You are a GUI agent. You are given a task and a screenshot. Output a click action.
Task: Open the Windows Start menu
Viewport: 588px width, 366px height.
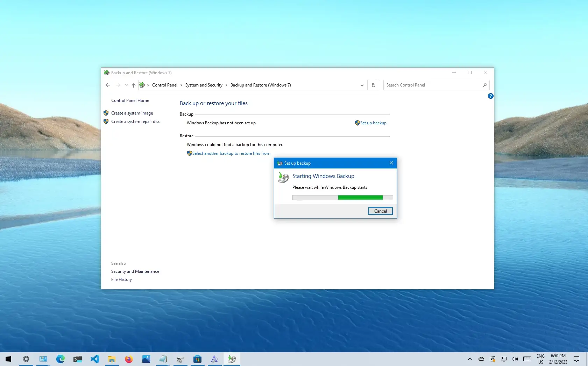click(8, 359)
